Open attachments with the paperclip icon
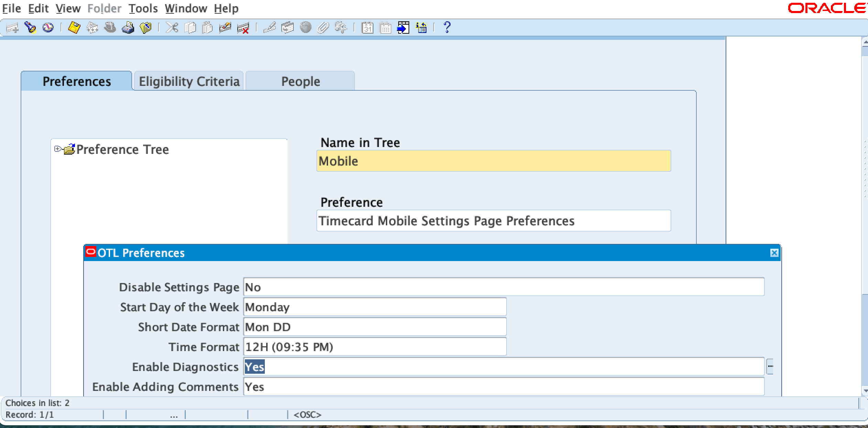The height and width of the screenshot is (428, 868). coord(323,27)
